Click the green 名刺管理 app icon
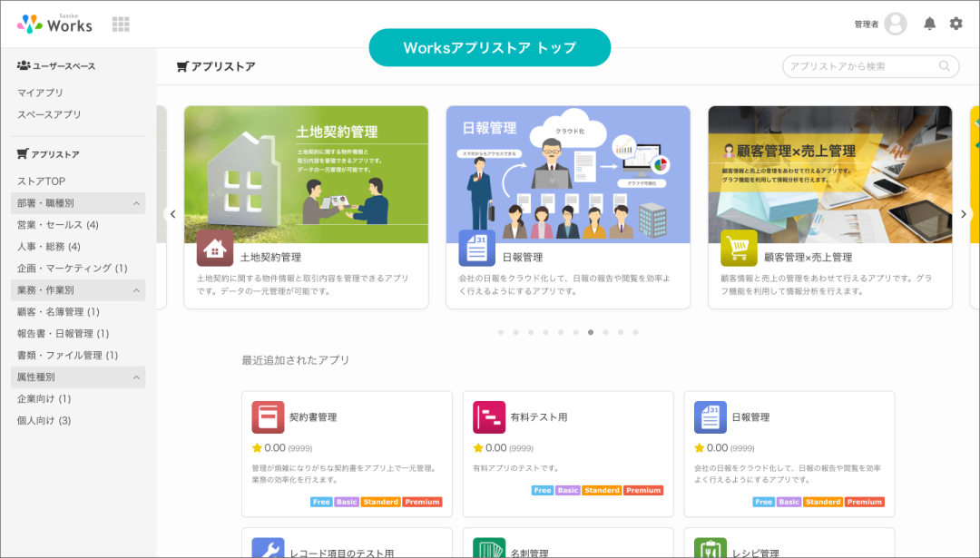This screenshot has height=558, width=980. pos(489,547)
